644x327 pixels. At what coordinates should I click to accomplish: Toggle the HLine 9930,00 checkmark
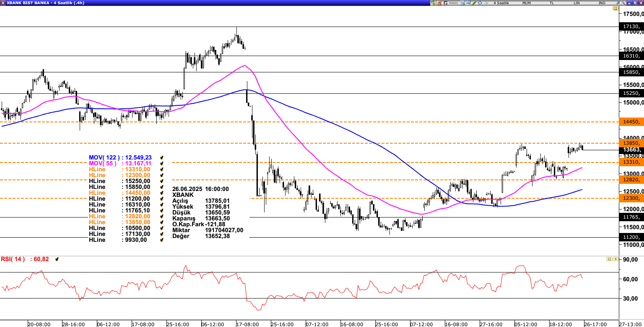162,240
